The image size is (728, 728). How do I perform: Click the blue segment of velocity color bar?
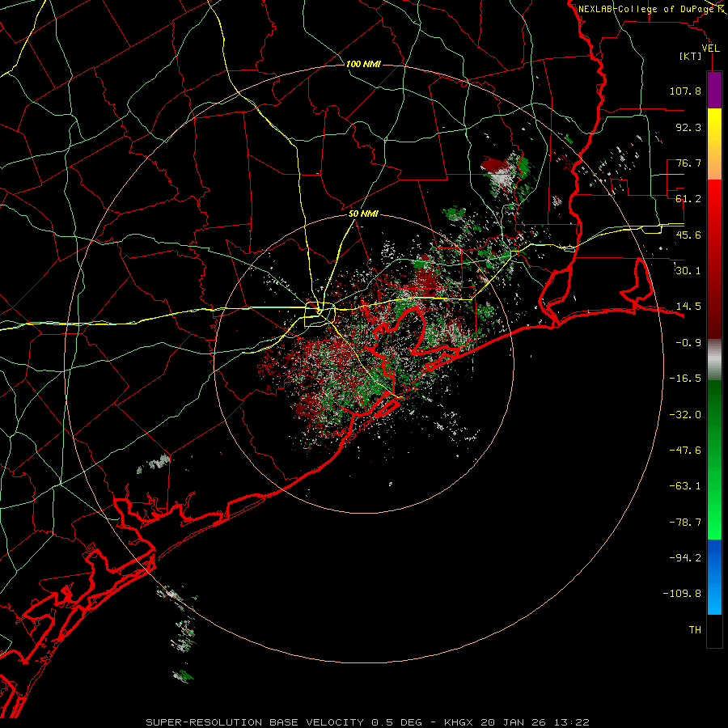714,577
